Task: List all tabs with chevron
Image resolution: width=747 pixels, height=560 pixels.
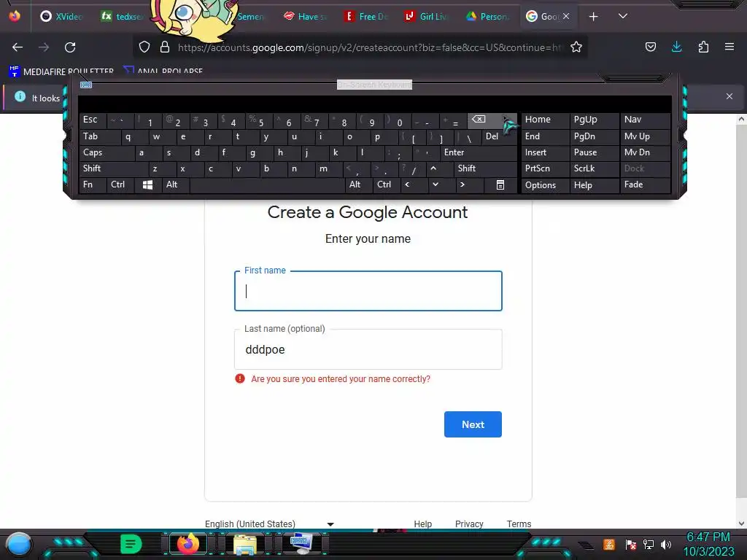Action: pyautogui.click(x=623, y=16)
